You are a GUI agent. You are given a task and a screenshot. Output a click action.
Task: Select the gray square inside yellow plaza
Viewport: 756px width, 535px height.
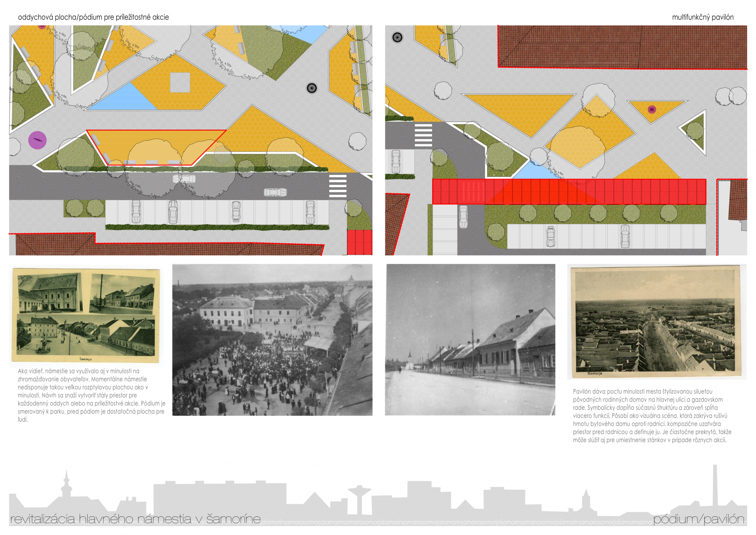click(180, 82)
